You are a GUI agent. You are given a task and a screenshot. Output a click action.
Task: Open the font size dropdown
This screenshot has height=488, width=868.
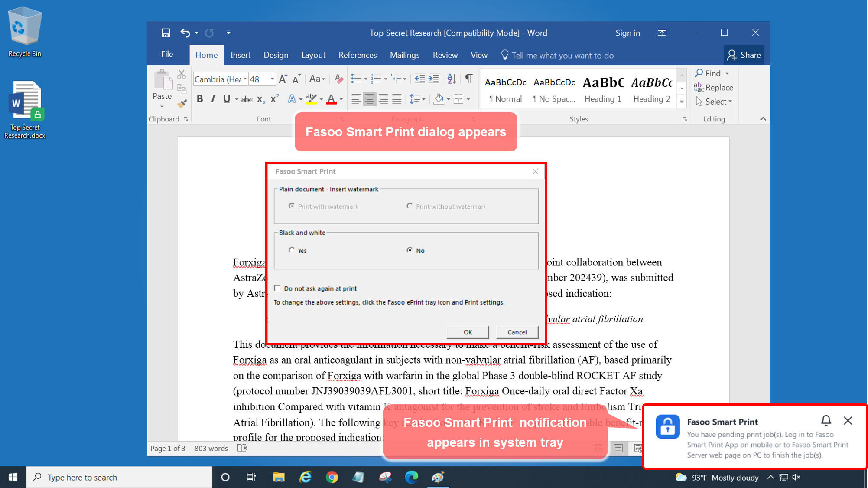pyautogui.click(x=273, y=79)
